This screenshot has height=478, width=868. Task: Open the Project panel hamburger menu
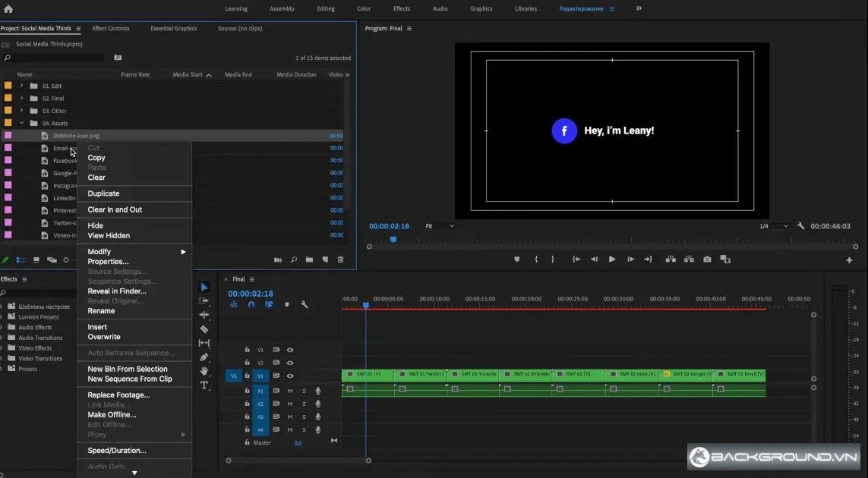tap(78, 28)
